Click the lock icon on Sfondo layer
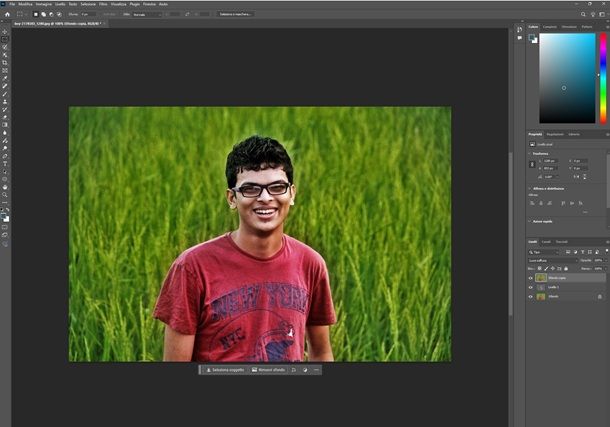The image size is (610, 427). (600, 296)
